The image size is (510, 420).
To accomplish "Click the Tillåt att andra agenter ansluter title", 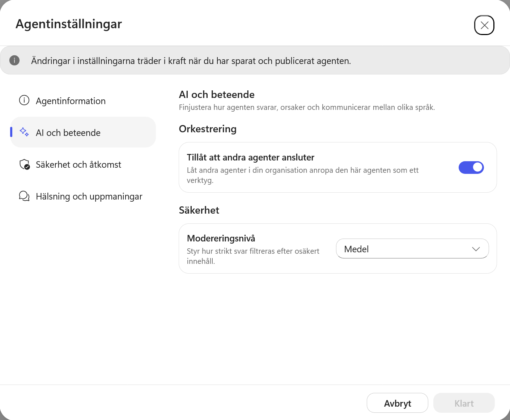I will click(x=251, y=157).
